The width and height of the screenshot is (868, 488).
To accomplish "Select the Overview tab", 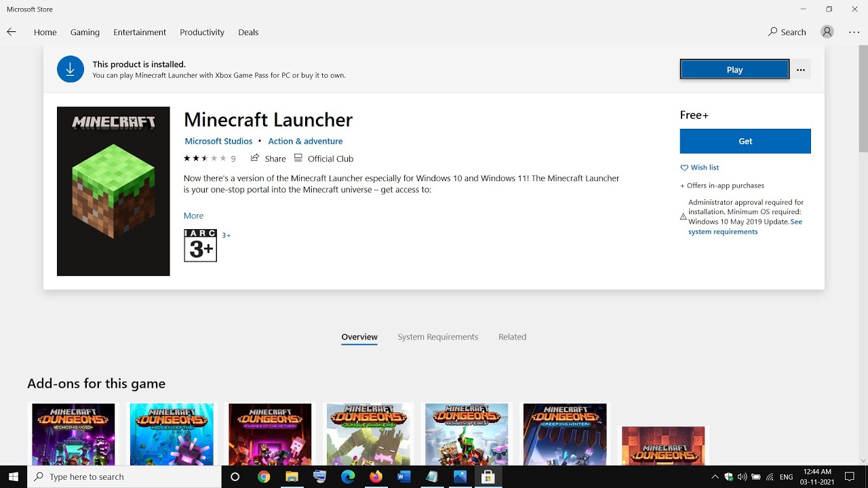I will 359,337.
